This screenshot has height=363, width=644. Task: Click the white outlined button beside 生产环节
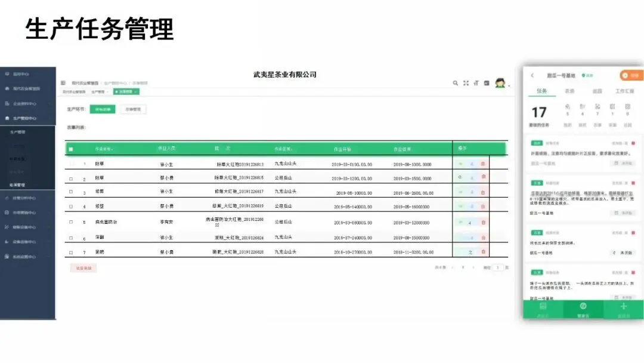coord(133,109)
